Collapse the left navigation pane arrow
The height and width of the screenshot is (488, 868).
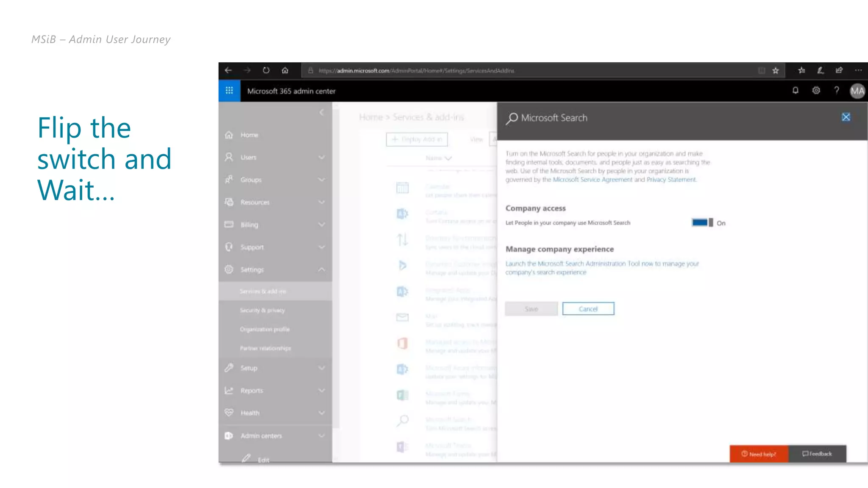322,112
